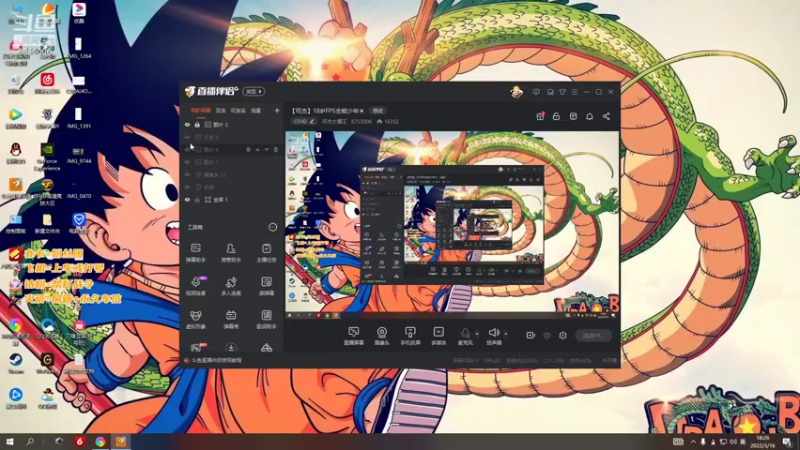800x450 pixels.
Task: Click the stream preview canvas
Action: tap(452, 225)
